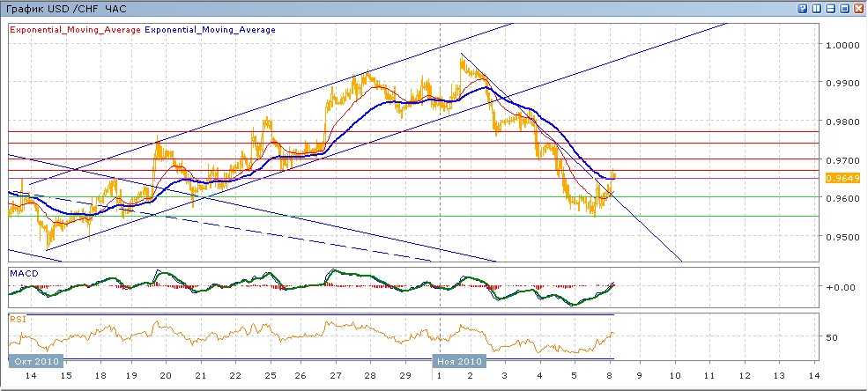Click the blue Exponential_Moving_Average legend label
868x391 pixels.
click(211, 30)
